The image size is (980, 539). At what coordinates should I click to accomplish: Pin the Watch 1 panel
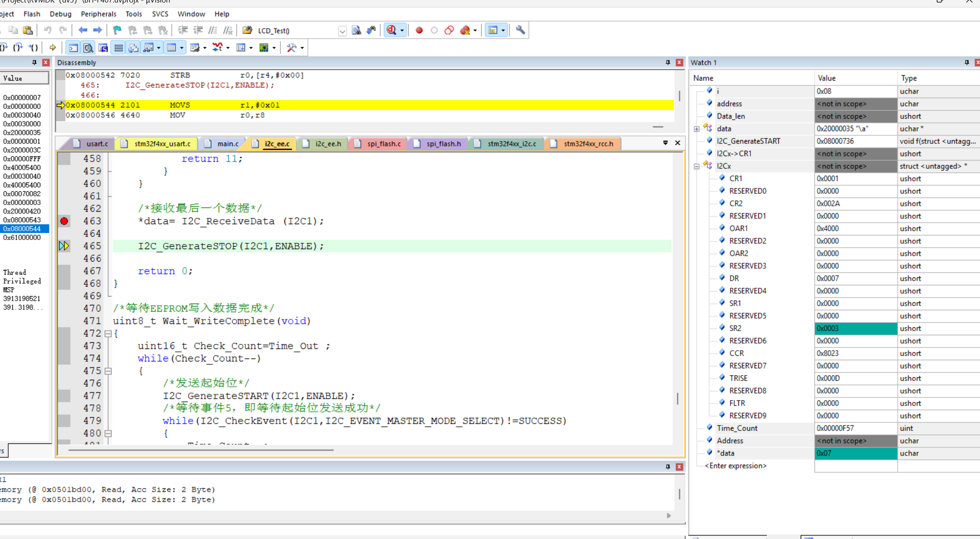pos(967,62)
